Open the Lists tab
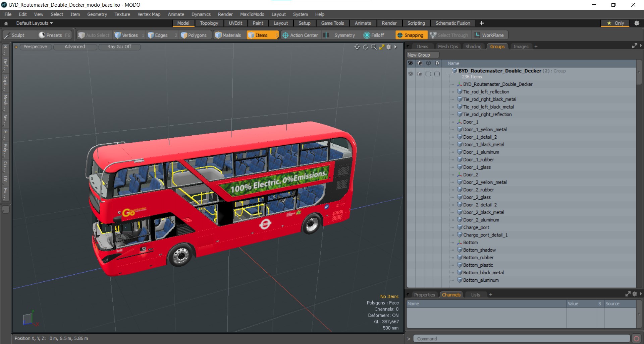Image resolution: width=644 pixels, height=344 pixels. [x=476, y=295]
